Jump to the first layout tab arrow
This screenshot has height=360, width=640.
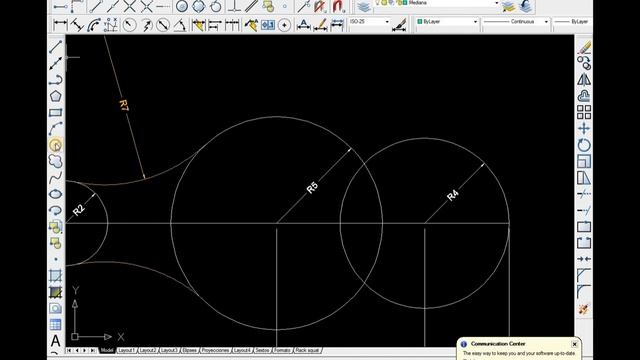click(x=69, y=350)
